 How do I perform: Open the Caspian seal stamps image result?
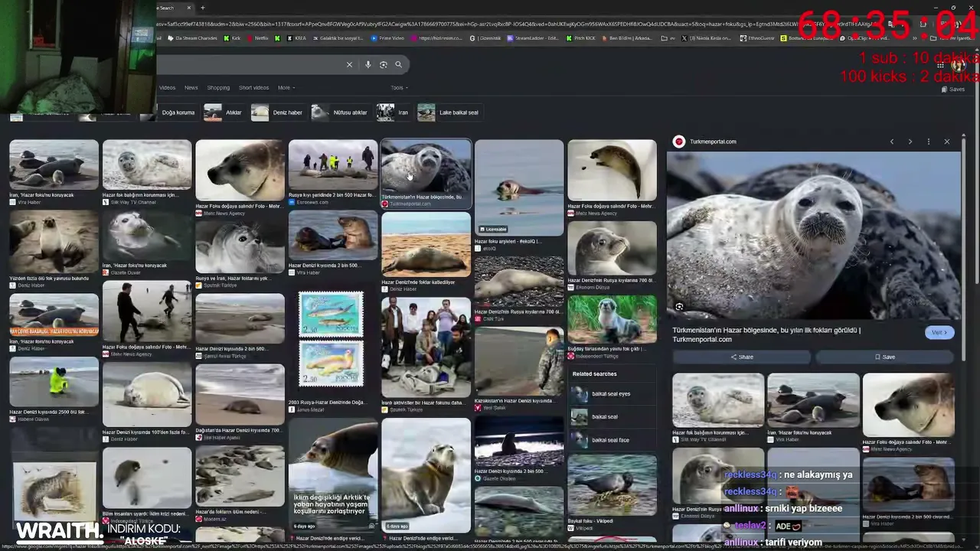(x=332, y=339)
